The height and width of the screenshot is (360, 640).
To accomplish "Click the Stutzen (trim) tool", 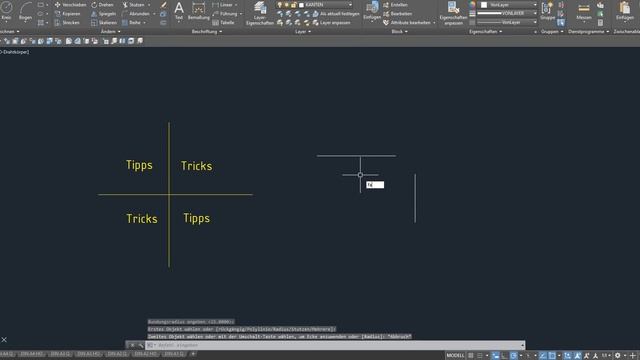I will coord(133,5).
